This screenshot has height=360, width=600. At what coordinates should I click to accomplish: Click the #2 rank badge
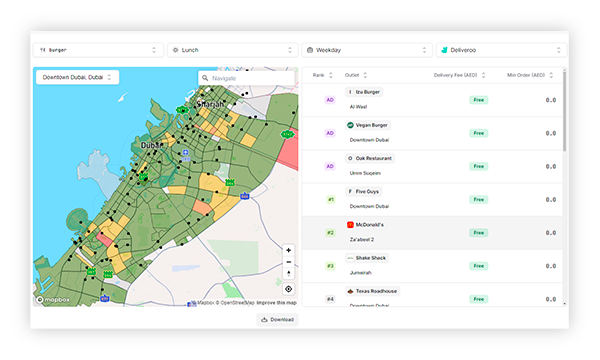click(330, 233)
